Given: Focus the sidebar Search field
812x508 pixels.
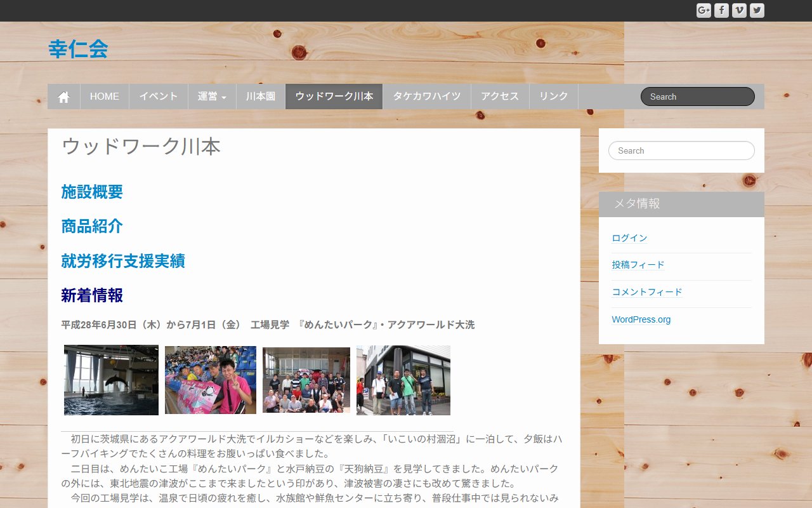Looking at the screenshot, I should pos(681,150).
